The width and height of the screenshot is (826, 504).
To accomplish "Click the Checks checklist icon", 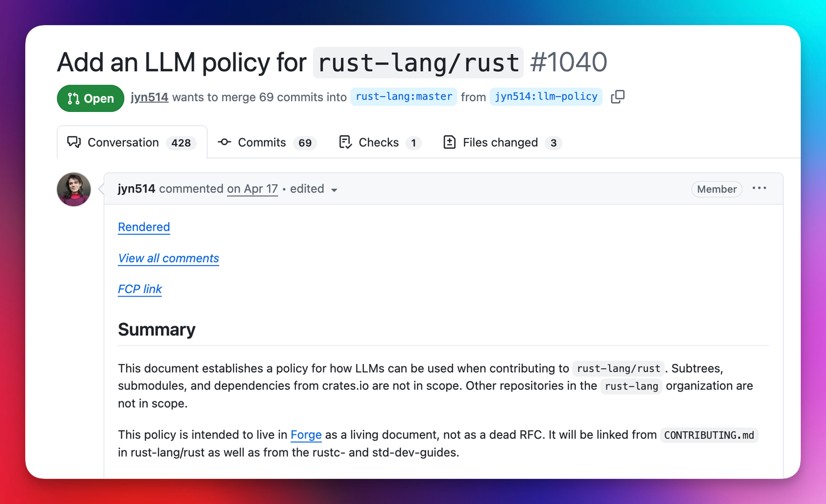I will coord(345,142).
